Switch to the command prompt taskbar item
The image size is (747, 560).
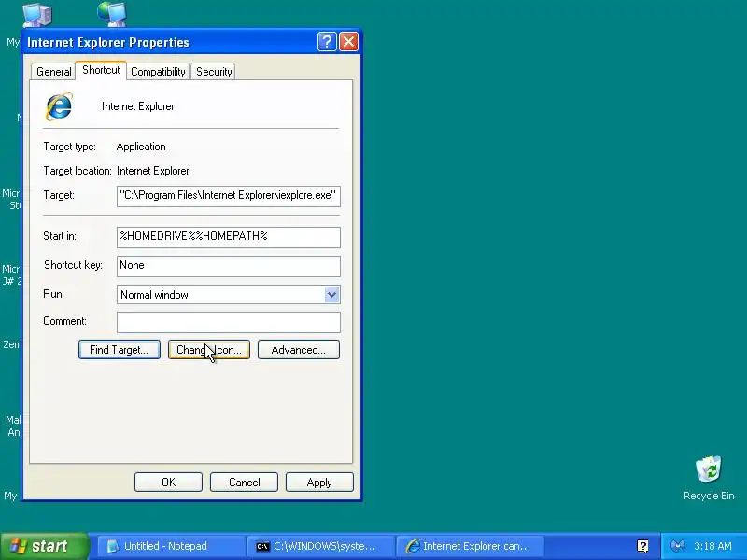click(x=319, y=546)
